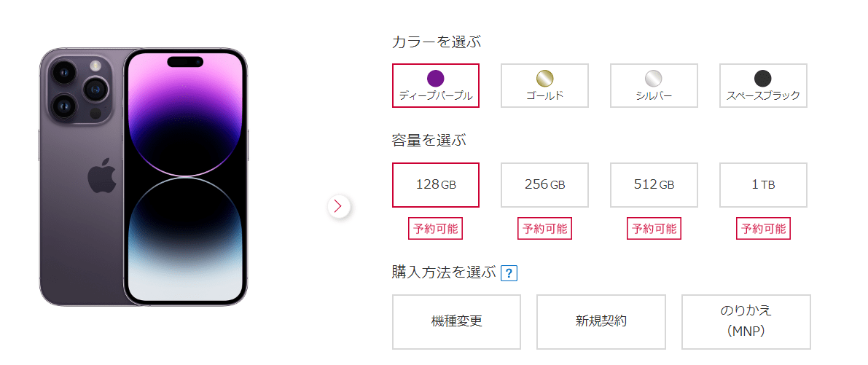This screenshot has height=365, width=868.
Task: Click the next image arrow button
Action: point(338,207)
